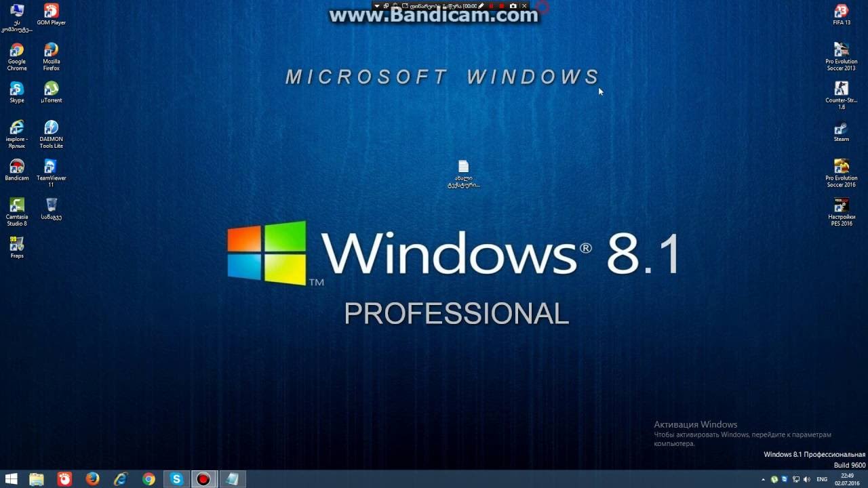The height and width of the screenshot is (488, 868).
Task: Select the Mozilla Firefox desktop icon
Action: tap(51, 57)
